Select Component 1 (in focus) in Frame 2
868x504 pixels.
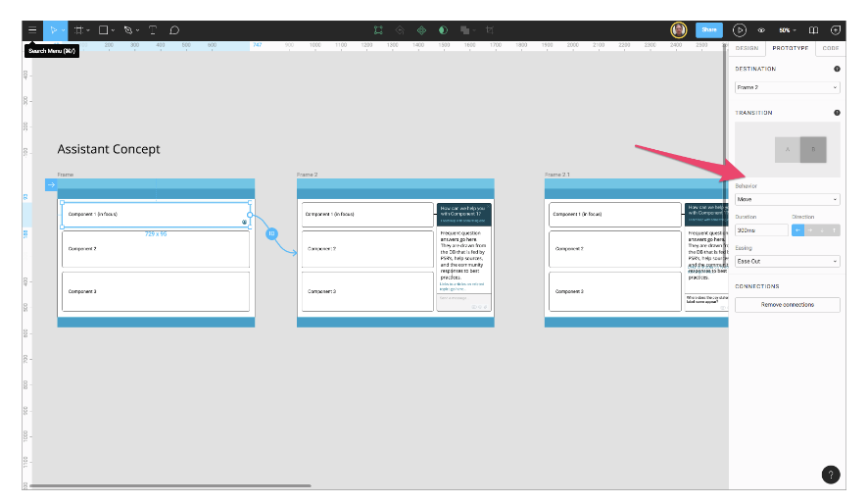point(367,215)
